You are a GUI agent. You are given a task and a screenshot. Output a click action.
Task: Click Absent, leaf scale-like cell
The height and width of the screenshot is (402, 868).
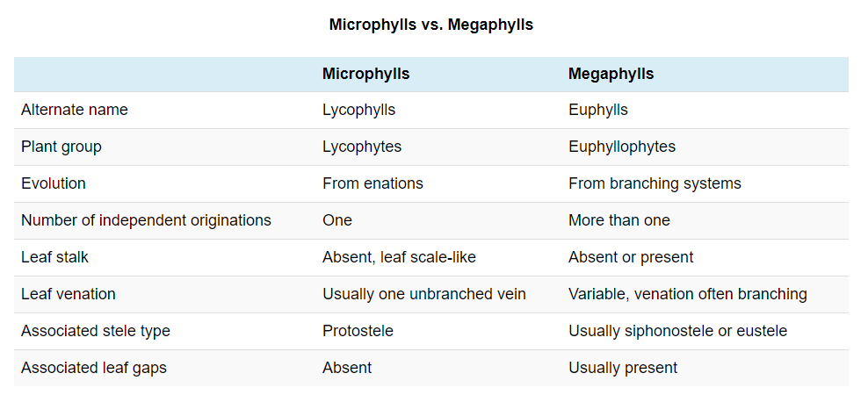point(399,257)
